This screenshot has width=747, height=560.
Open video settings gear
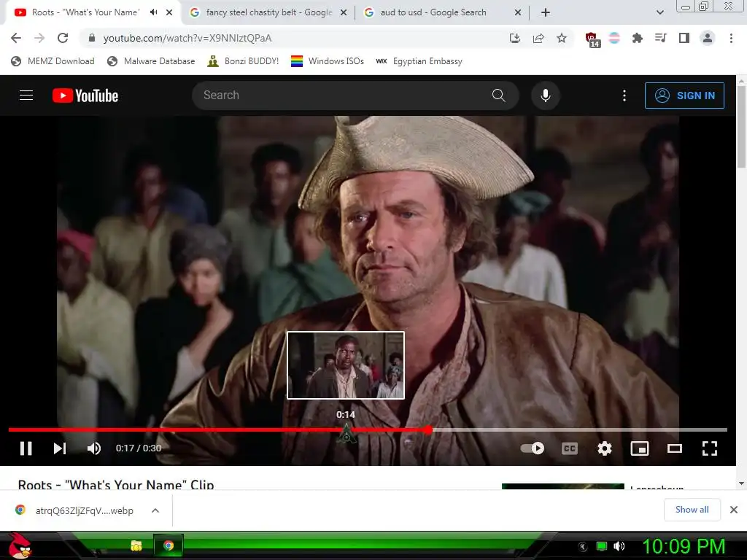[x=605, y=448]
